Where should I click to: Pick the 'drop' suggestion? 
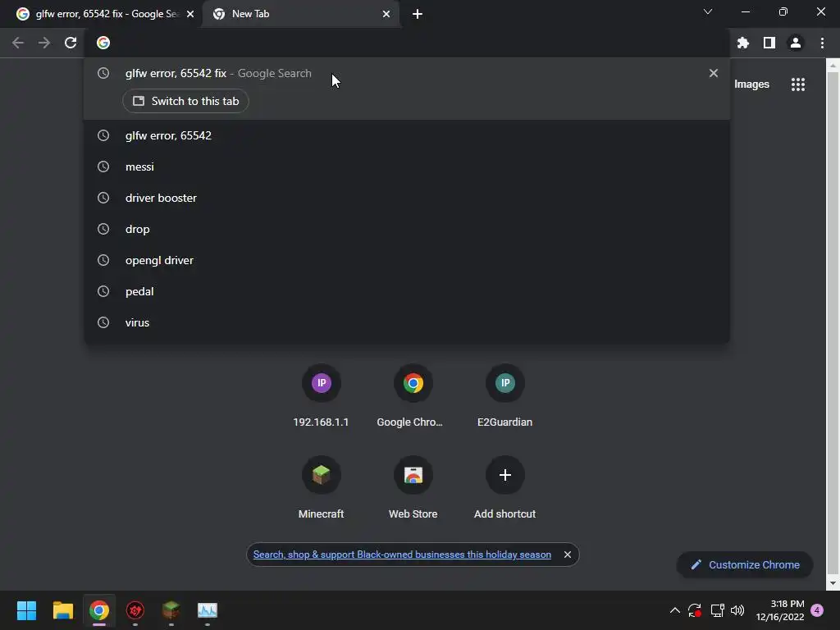[407, 229]
